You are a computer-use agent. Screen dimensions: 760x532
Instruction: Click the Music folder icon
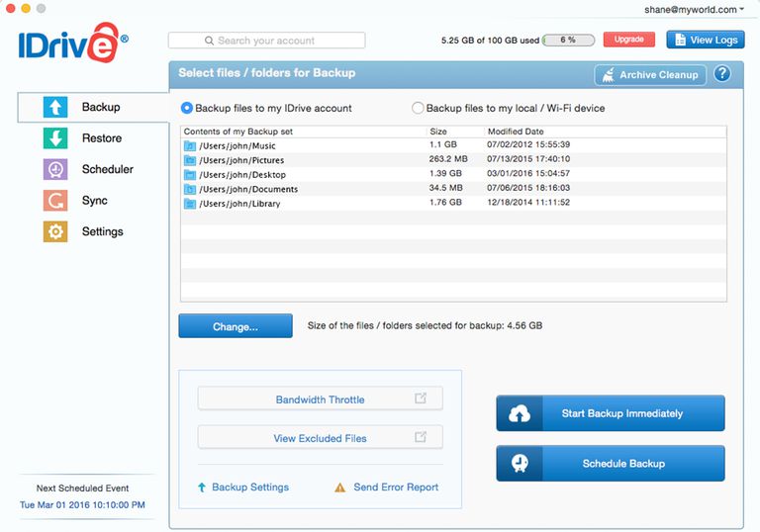190,145
